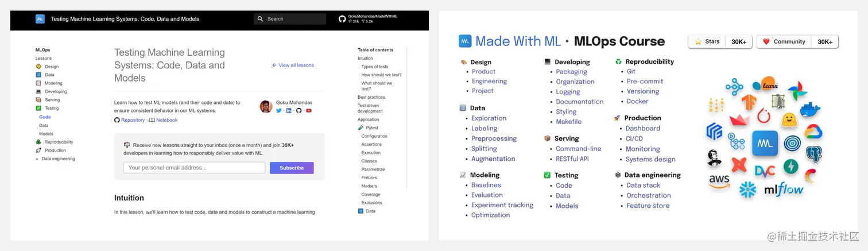This screenshot has width=868, height=251.
Task: Click author Goku Mohandas avatar photo
Action: pyautogui.click(x=266, y=106)
